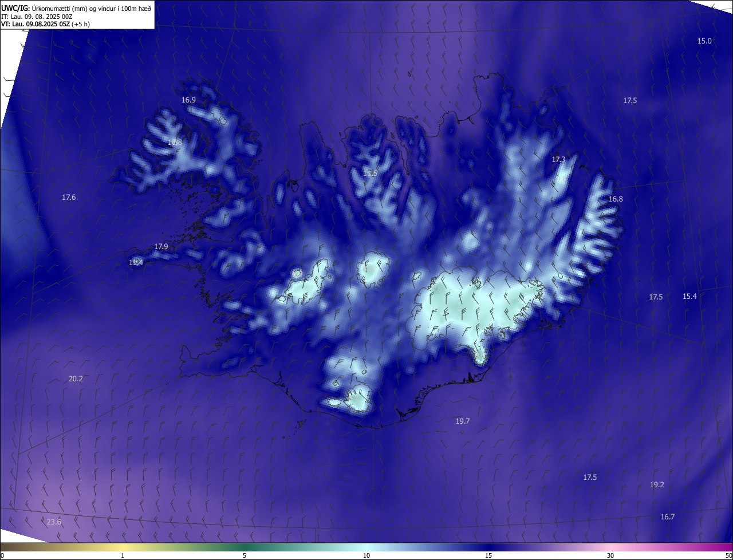
Task: Click the colorbar tick label 15
Action: click(x=488, y=555)
